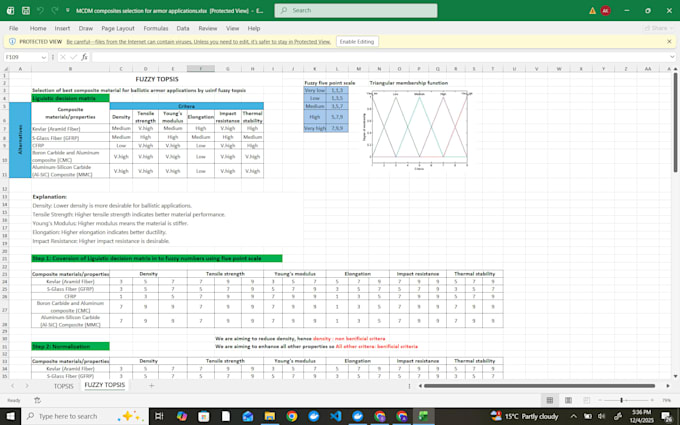The width and height of the screenshot is (680, 425).
Task: Click the accessibility icon in status bar
Action: [x=37, y=400]
